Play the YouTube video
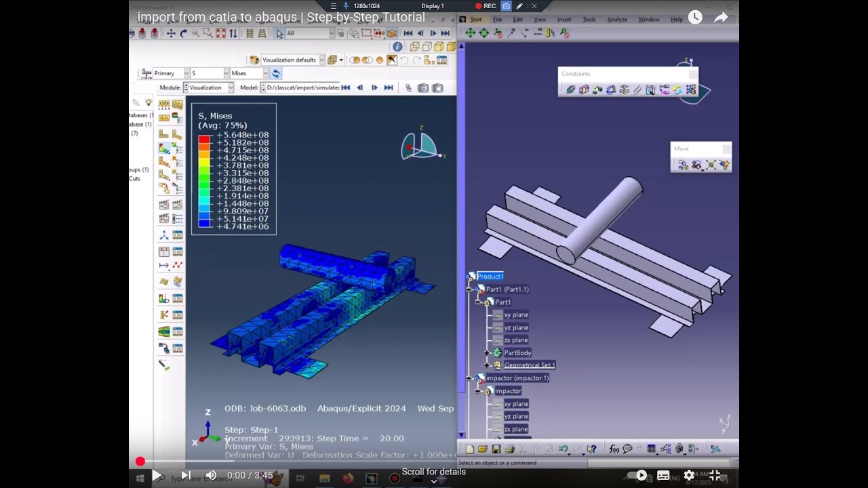 (x=157, y=475)
